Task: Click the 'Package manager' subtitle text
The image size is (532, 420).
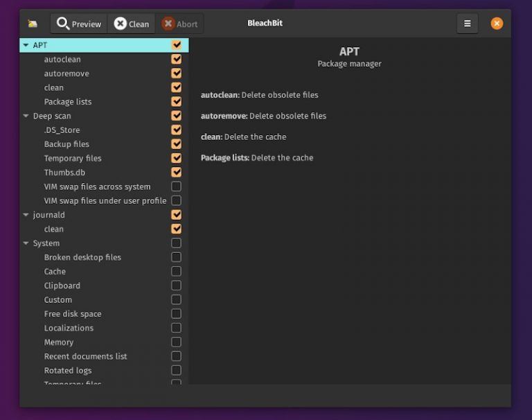Action: (x=349, y=64)
